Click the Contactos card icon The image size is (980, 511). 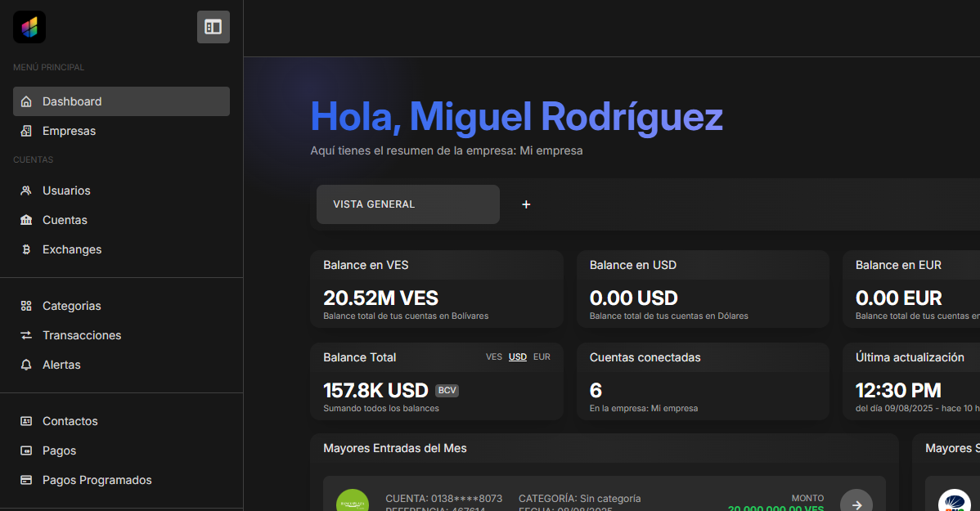point(26,421)
